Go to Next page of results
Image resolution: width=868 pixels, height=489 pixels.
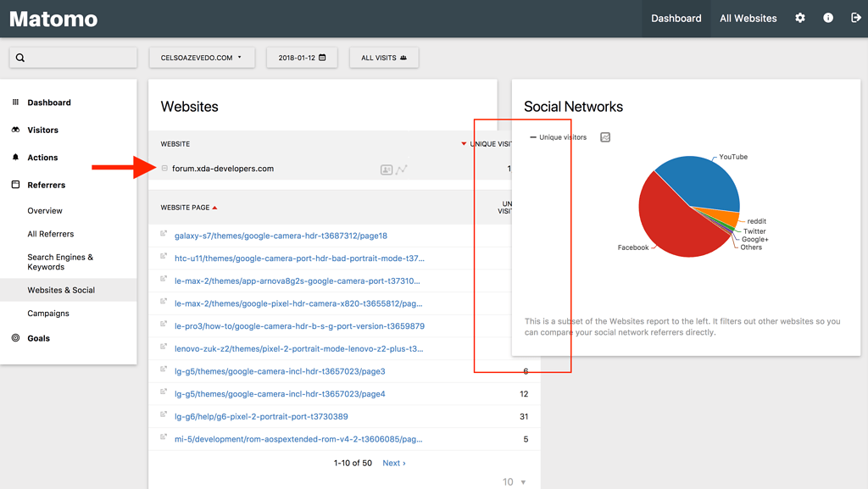coord(394,463)
